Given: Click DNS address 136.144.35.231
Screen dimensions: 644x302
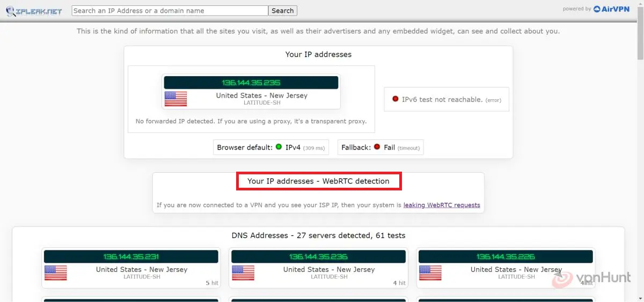Looking at the screenshot, I should pos(131,256).
